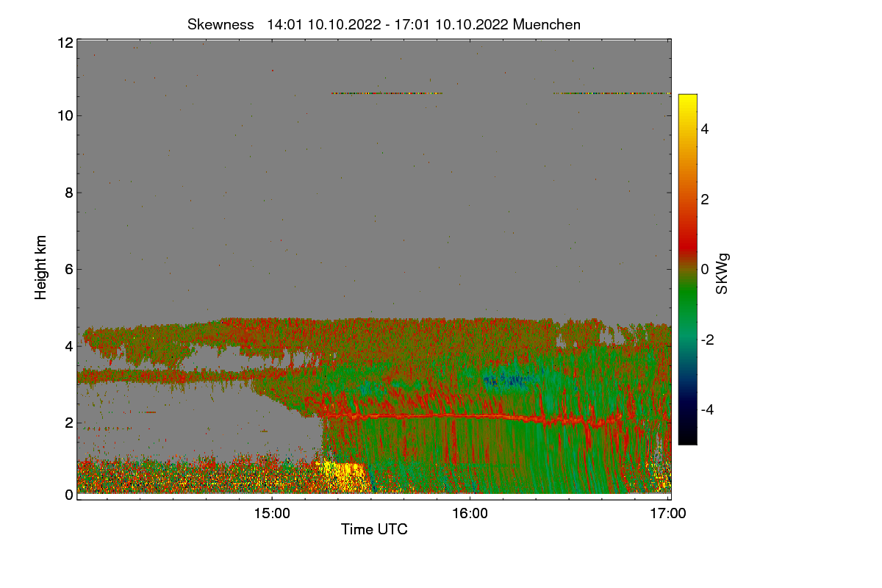882x588 pixels.
Task: Click the "Height km" axis label
Action: click(41, 268)
